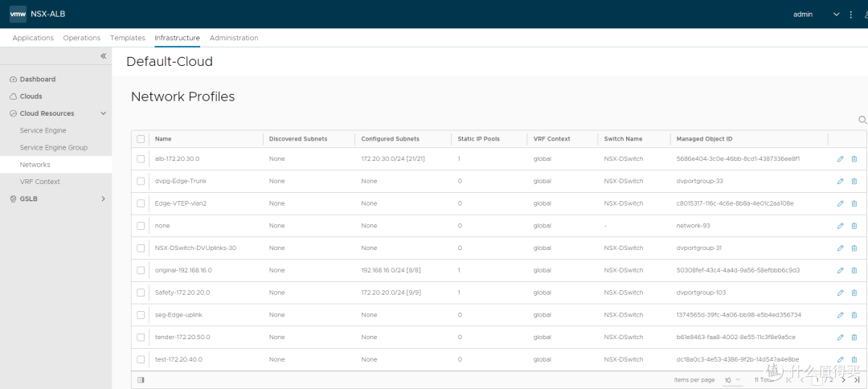868x389 pixels.
Task: Edit the dvpg-Edge-Trunk network
Action: (x=841, y=181)
